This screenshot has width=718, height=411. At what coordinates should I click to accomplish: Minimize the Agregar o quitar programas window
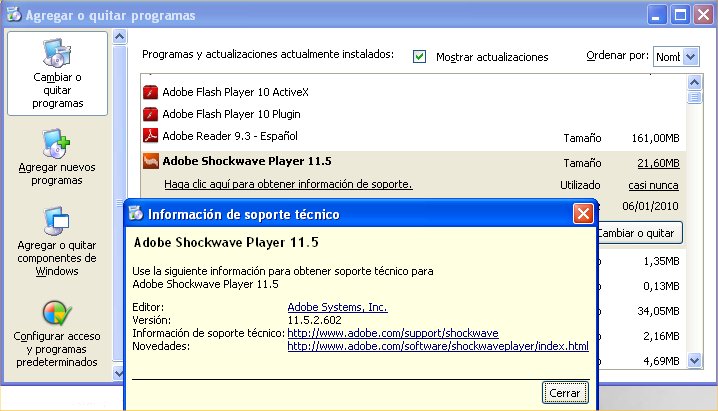657,15
